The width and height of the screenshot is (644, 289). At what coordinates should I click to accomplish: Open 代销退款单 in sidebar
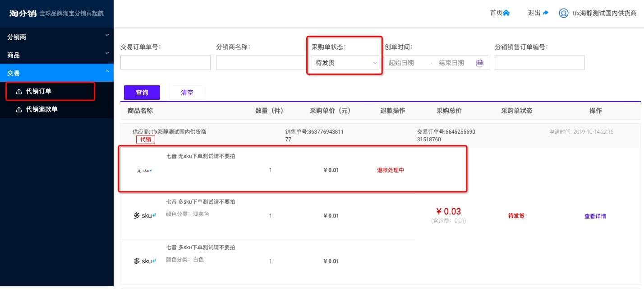[x=42, y=110]
